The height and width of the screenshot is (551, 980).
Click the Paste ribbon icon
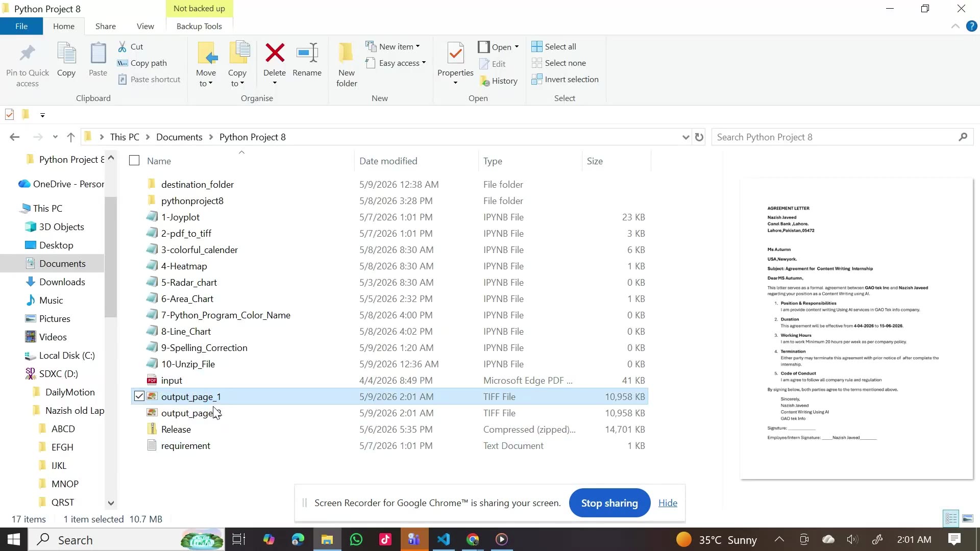(x=98, y=54)
